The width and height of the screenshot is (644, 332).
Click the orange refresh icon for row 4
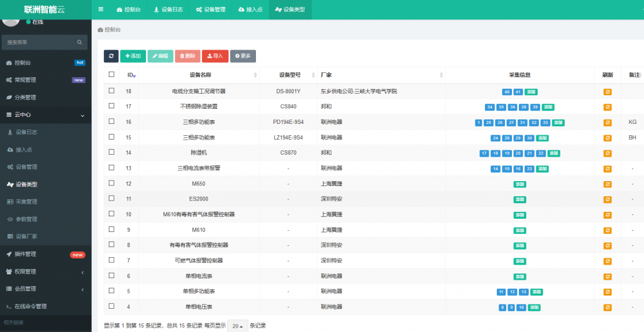point(608,307)
